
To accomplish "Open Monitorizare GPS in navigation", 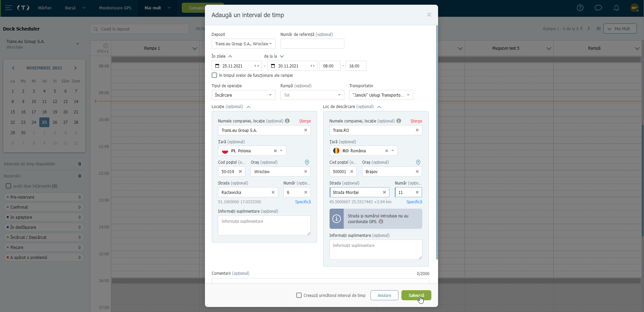I will [115, 8].
